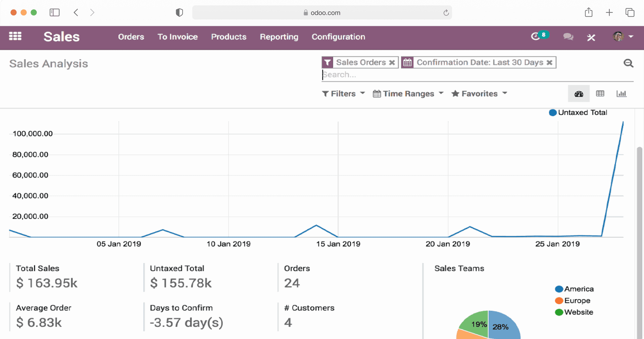Image resolution: width=644 pixels, height=339 pixels.
Task: Open the Configuration menu
Action: coord(338,37)
